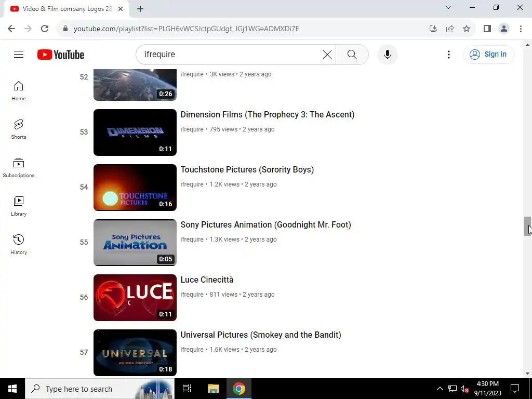Viewport: 532px width, 399px height.
Task: Open notification center icon
Action: pos(515,389)
